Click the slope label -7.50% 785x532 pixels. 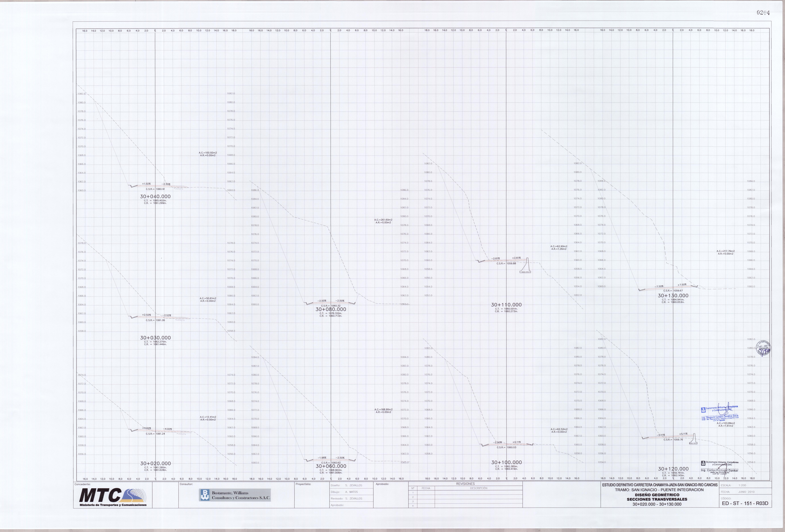coord(659,287)
